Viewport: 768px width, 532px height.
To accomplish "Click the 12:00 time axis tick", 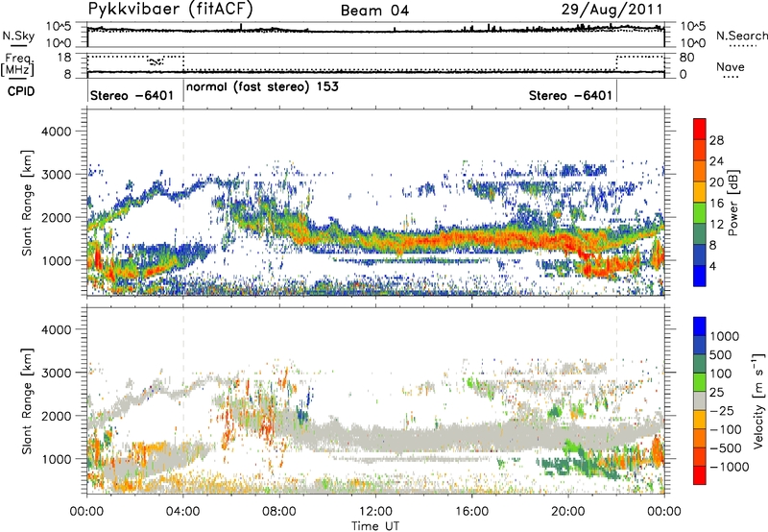I will pos(375,512).
